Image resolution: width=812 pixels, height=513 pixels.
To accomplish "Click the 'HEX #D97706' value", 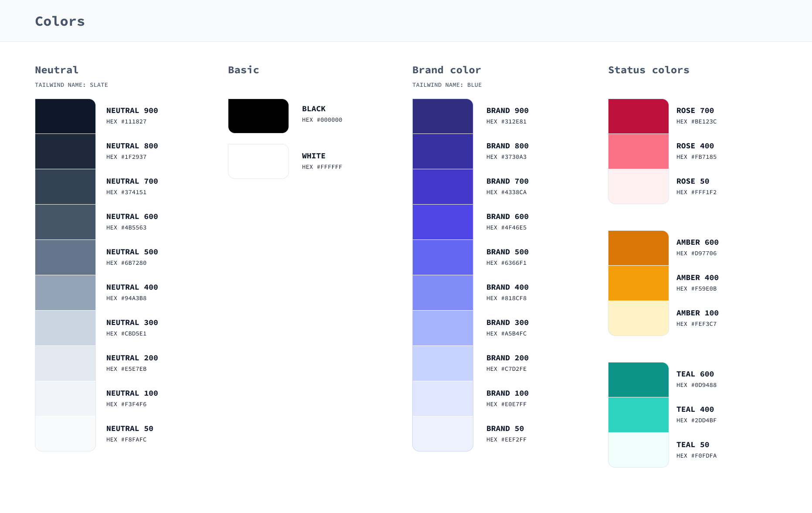I will (696, 253).
